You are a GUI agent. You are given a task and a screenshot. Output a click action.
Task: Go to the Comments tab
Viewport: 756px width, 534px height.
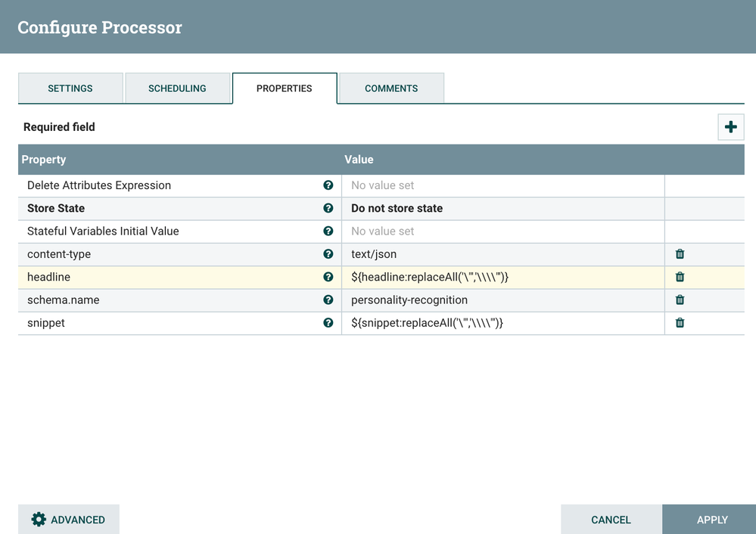[391, 88]
